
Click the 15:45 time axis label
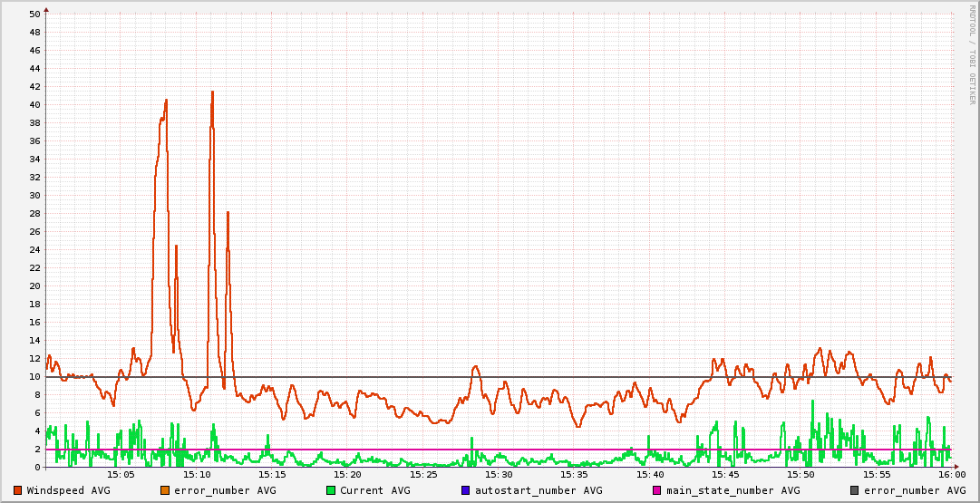coord(725,474)
